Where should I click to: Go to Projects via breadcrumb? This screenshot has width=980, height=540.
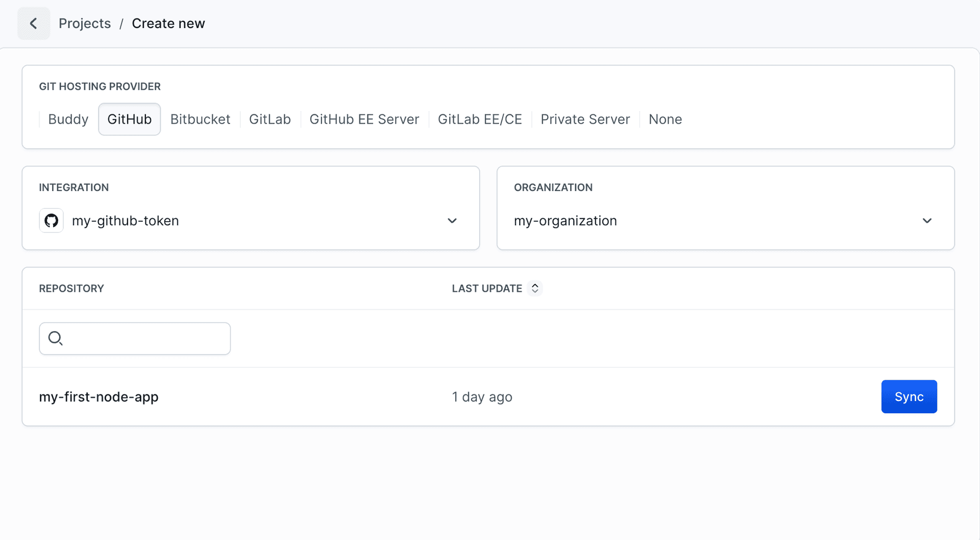click(85, 24)
